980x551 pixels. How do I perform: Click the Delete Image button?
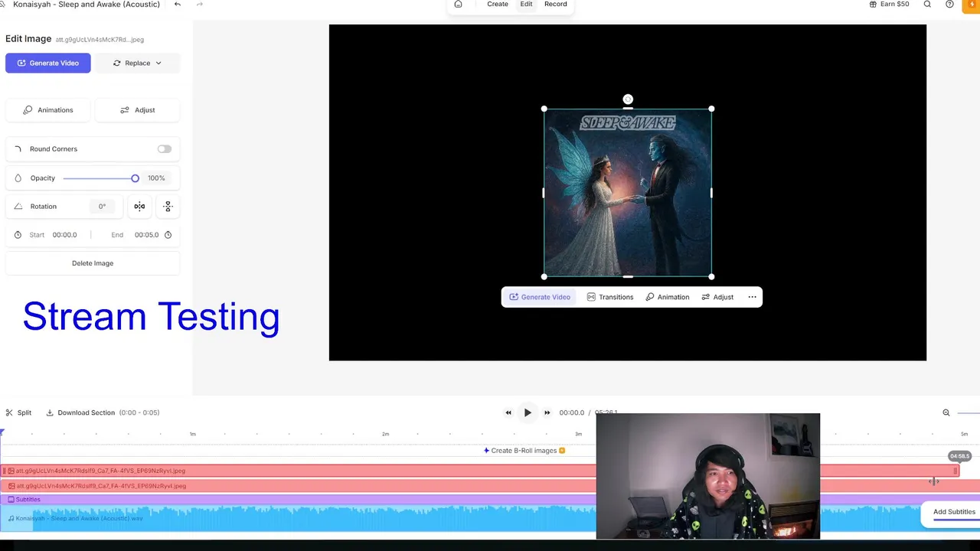93,263
